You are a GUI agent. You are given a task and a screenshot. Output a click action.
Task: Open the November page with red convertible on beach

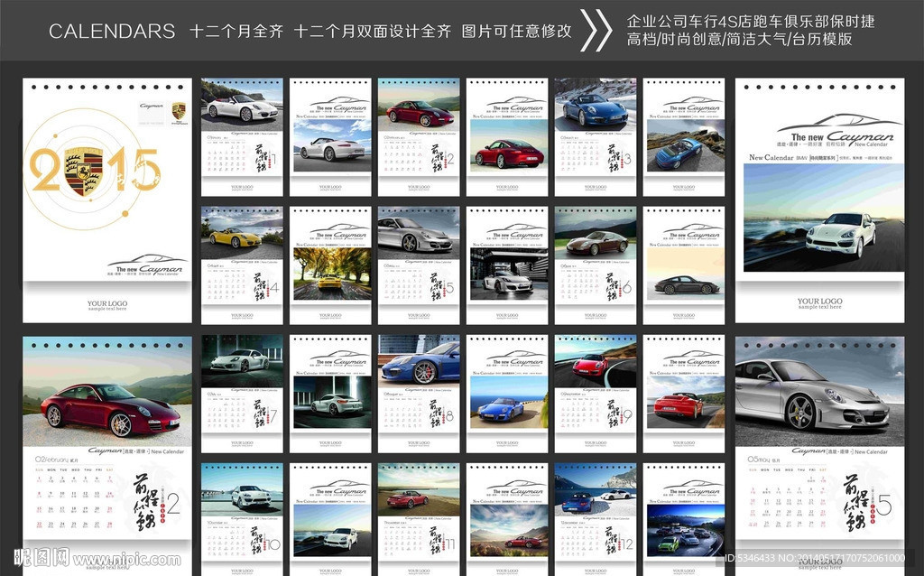click(419, 519)
